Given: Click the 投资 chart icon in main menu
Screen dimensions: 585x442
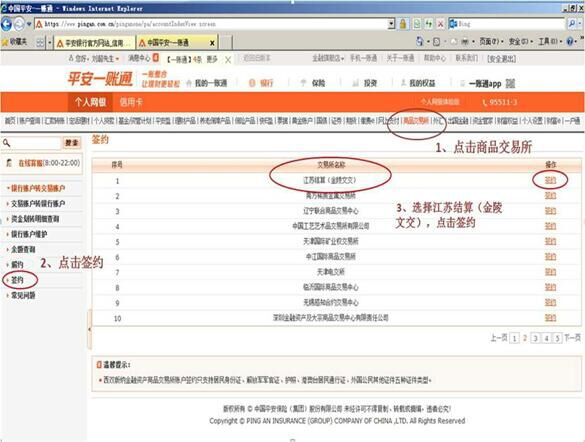Looking at the screenshot, I should [x=356, y=83].
